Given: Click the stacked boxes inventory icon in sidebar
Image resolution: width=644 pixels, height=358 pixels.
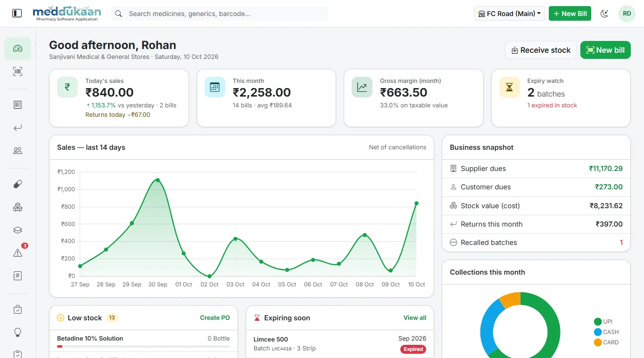Looking at the screenshot, I should [x=18, y=207].
